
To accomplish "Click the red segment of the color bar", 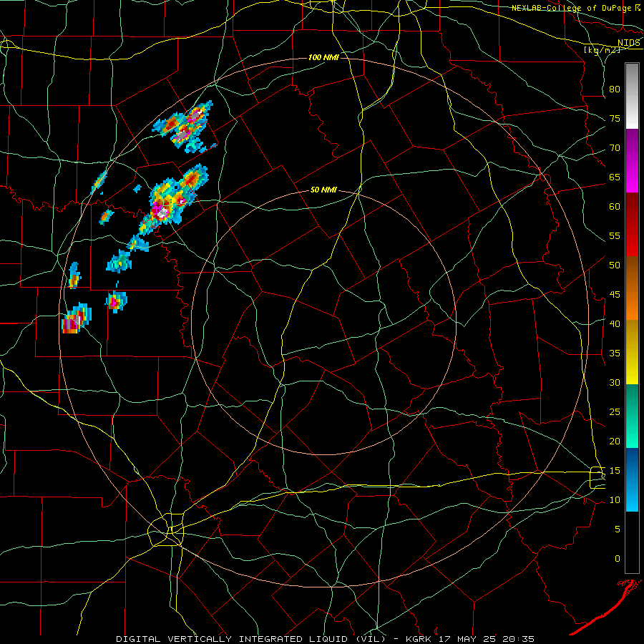I will tap(632, 225).
